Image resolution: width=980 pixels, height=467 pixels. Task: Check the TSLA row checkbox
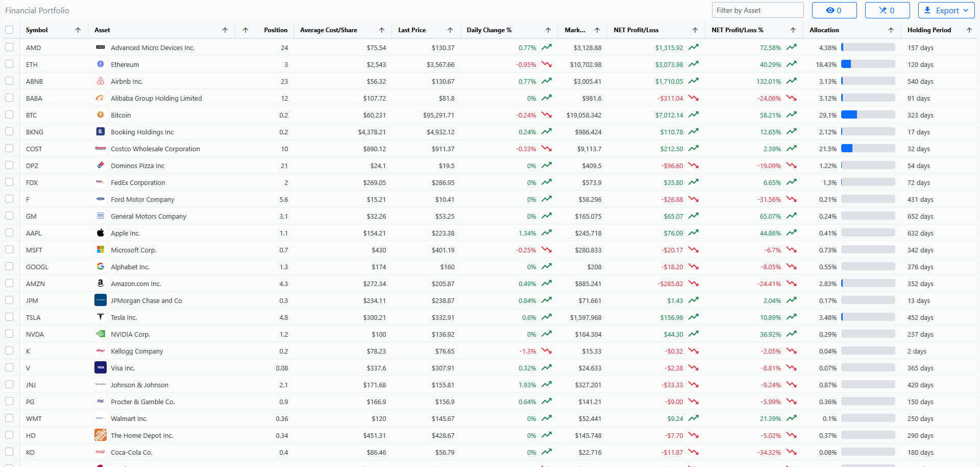click(x=9, y=317)
